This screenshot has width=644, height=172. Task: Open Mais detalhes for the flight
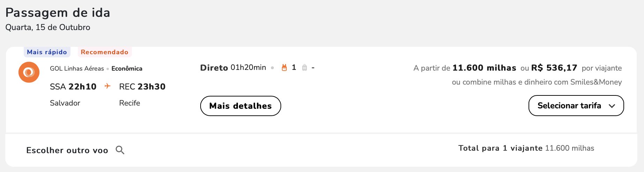coord(240,106)
